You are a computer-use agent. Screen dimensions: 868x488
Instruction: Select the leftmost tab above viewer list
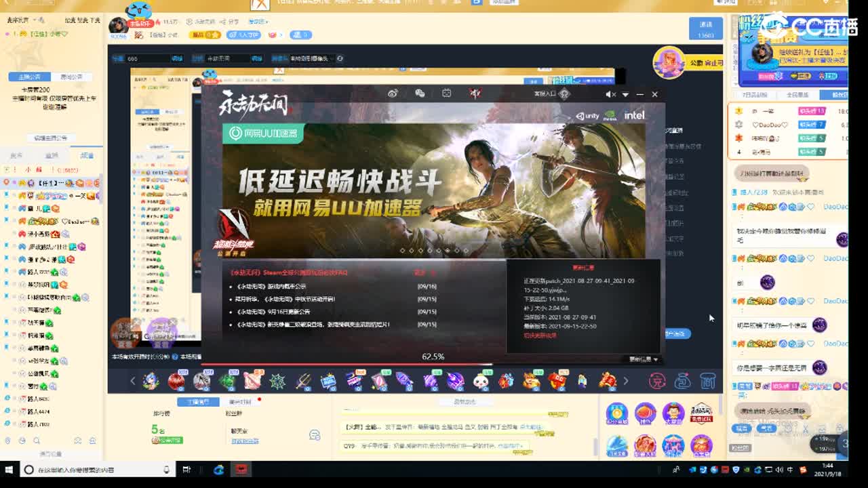point(16,156)
